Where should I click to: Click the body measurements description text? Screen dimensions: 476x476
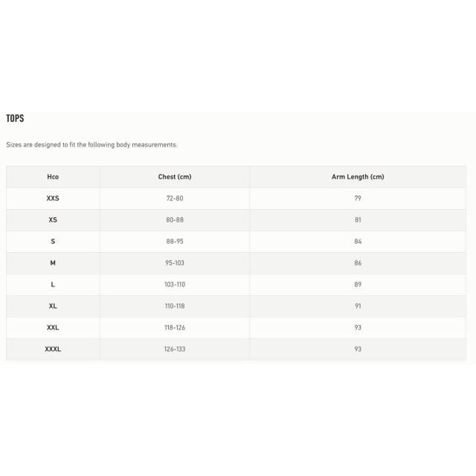click(x=91, y=145)
